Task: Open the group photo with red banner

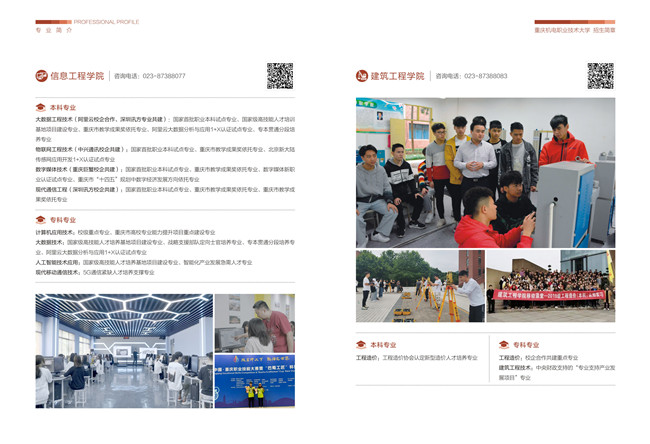Action: pyautogui.click(x=550, y=286)
